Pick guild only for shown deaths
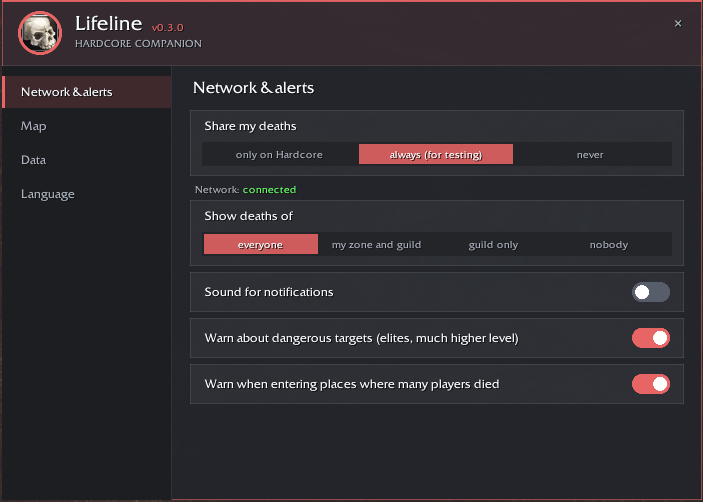The width and height of the screenshot is (703, 502). (493, 244)
